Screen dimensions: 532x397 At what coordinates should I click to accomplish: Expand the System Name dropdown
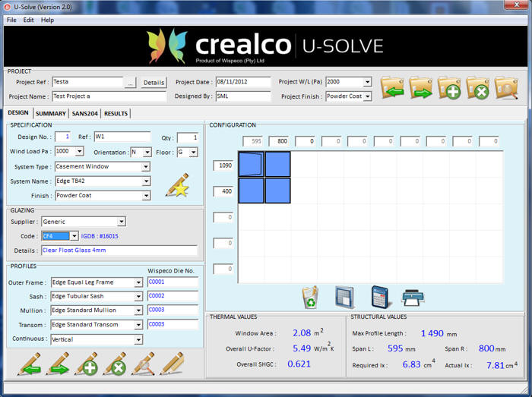pos(146,181)
